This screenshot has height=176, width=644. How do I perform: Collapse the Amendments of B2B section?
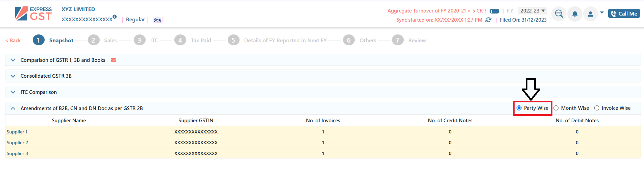(13, 108)
